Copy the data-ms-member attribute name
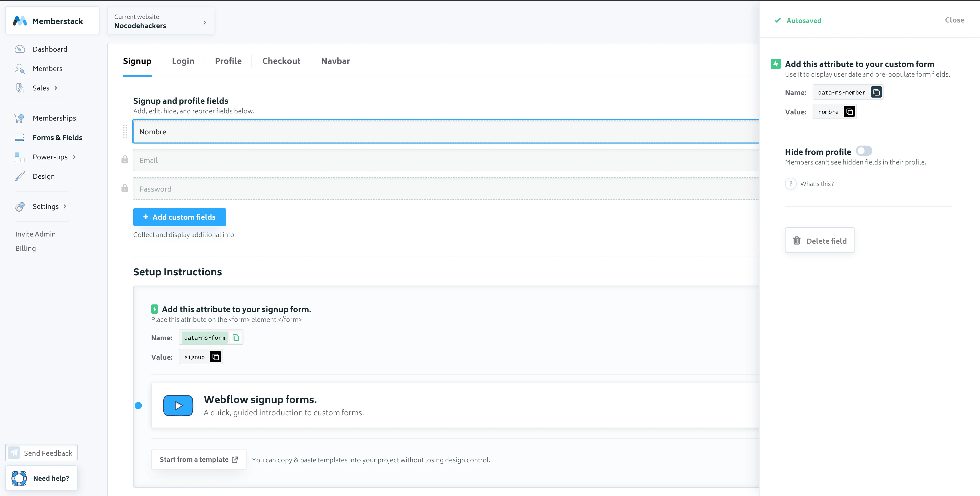Image resolution: width=980 pixels, height=496 pixels. click(x=876, y=92)
